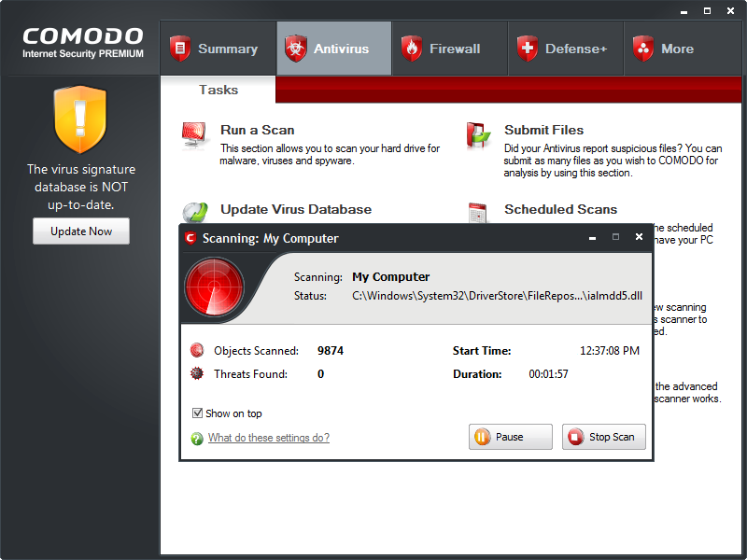Click the Stop Scan button

click(603, 437)
